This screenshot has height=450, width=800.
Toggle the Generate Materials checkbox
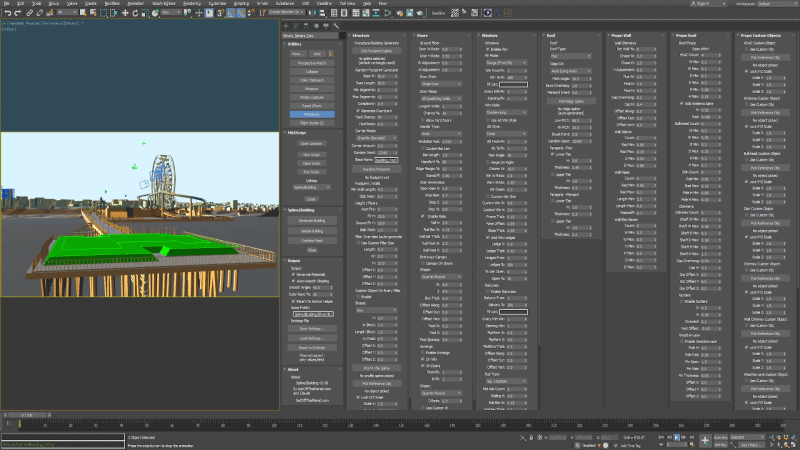tap(293, 274)
